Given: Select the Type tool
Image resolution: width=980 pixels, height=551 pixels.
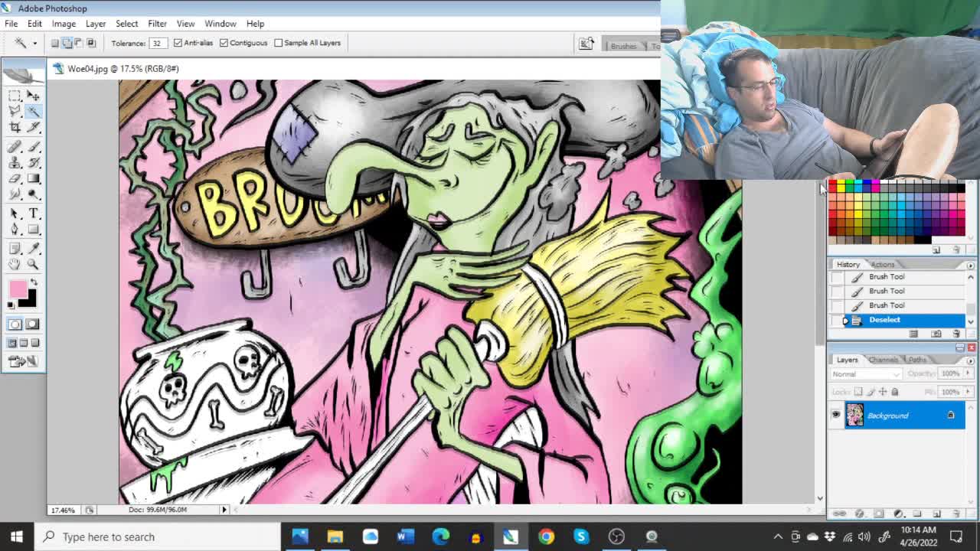Looking at the screenshot, I should click(x=33, y=214).
